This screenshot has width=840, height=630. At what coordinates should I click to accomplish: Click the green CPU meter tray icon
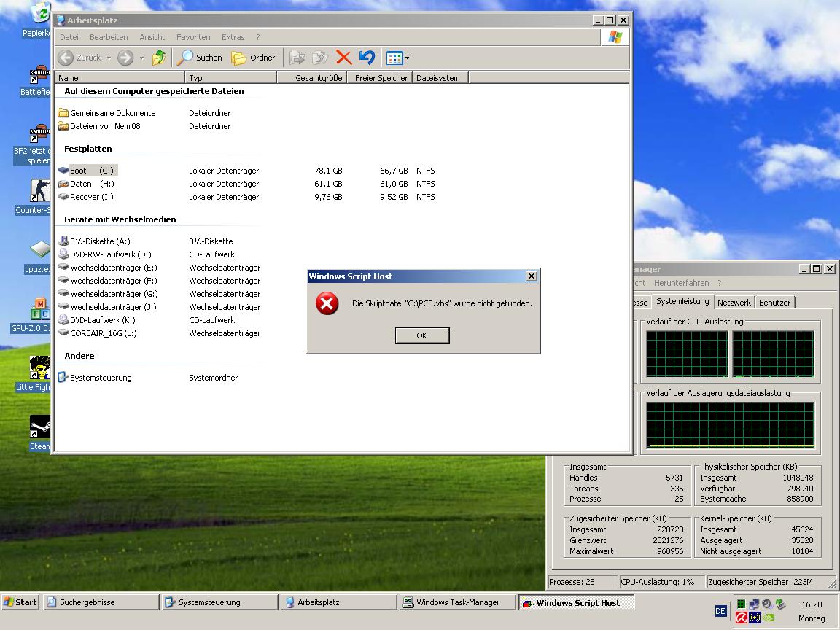741,604
